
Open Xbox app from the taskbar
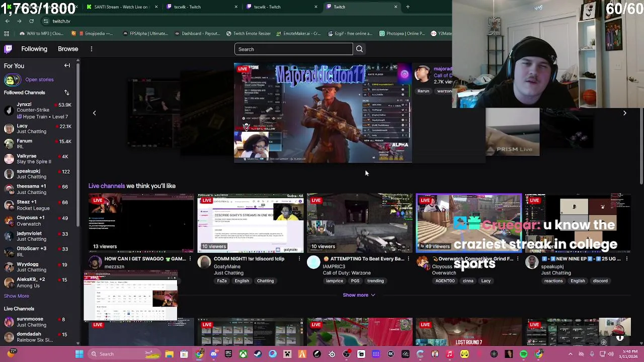[243, 354]
